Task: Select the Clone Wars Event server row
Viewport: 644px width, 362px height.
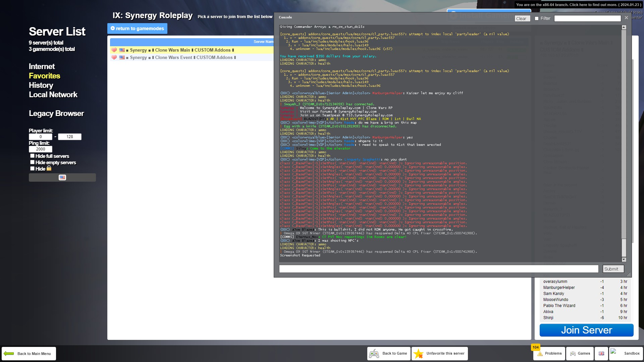Action: click(192, 58)
